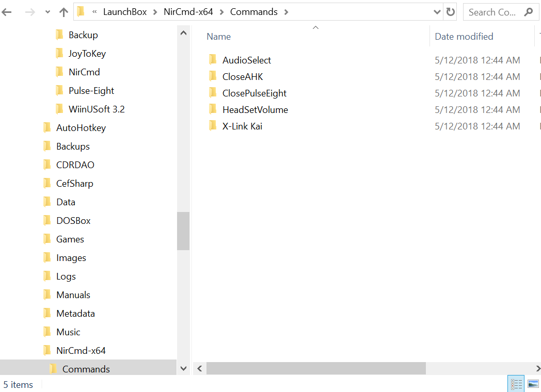Select the ClosePulseEight folder icon
Viewport: 541px width, 392px height.
point(213,93)
